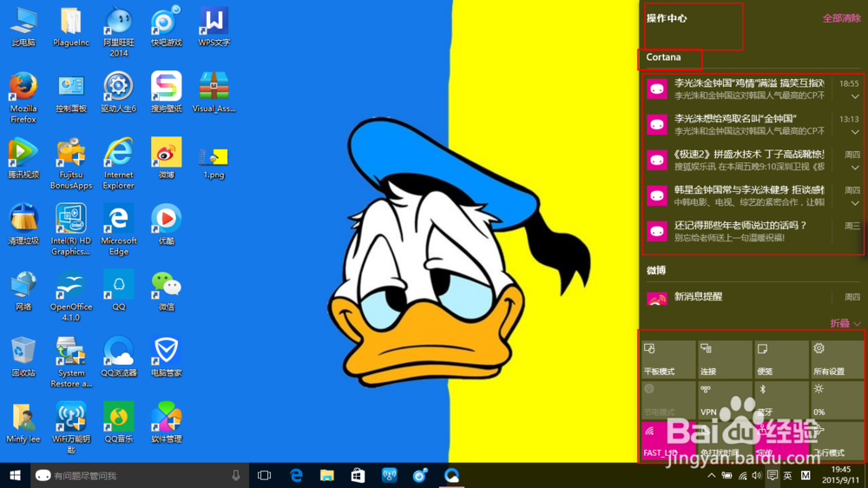Toggle 平板模式 in the action center
The image size is (868, 488).
click(x=668, y=359)
